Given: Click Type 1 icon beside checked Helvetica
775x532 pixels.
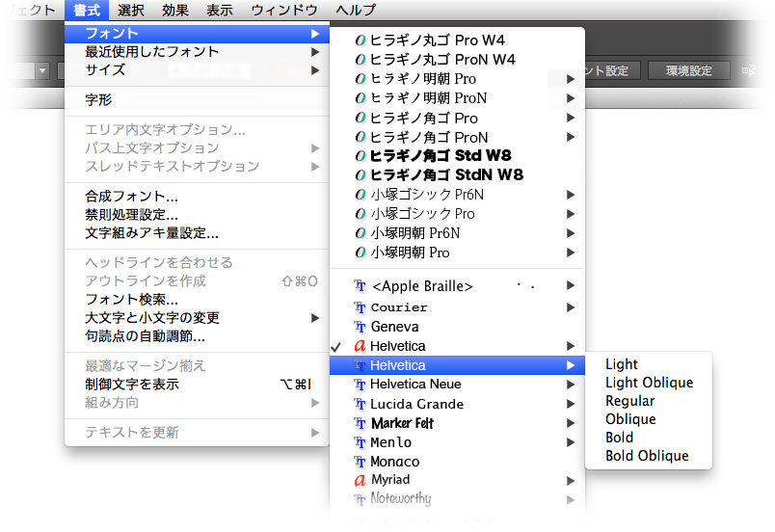Looking at the screenshot, I should point(360,346).
